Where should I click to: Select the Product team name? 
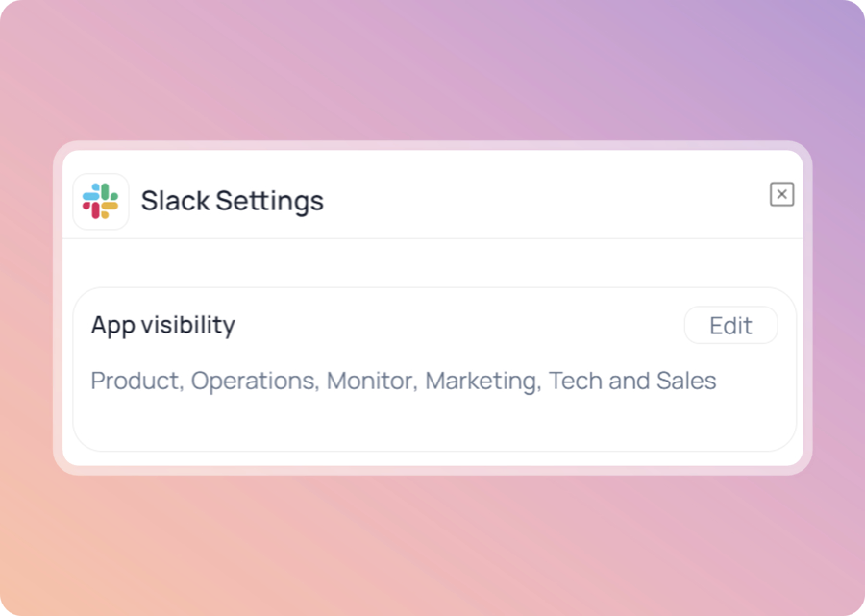point(135,381)
